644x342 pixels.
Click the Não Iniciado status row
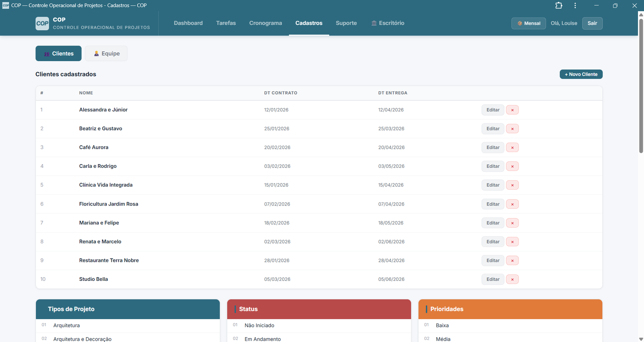(319, 326)
